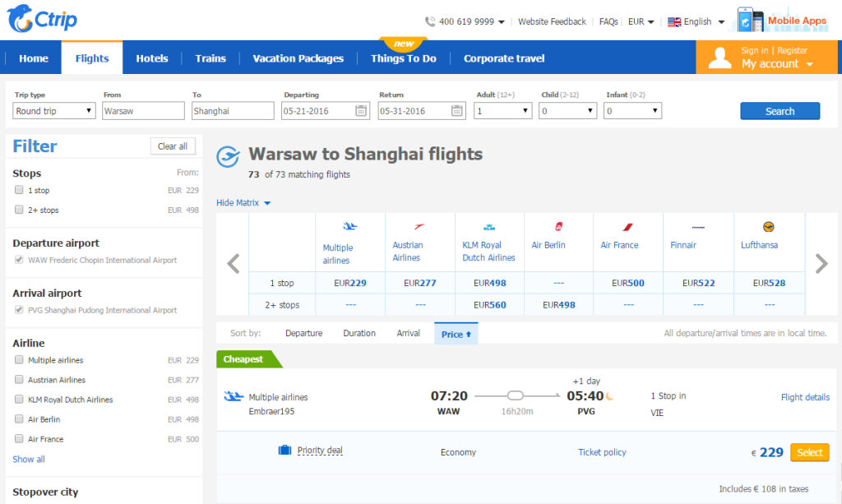This screenshot has height=504, width=842.
Task: Open the Departing date calendar icon
Action: (x=361, y=111)
